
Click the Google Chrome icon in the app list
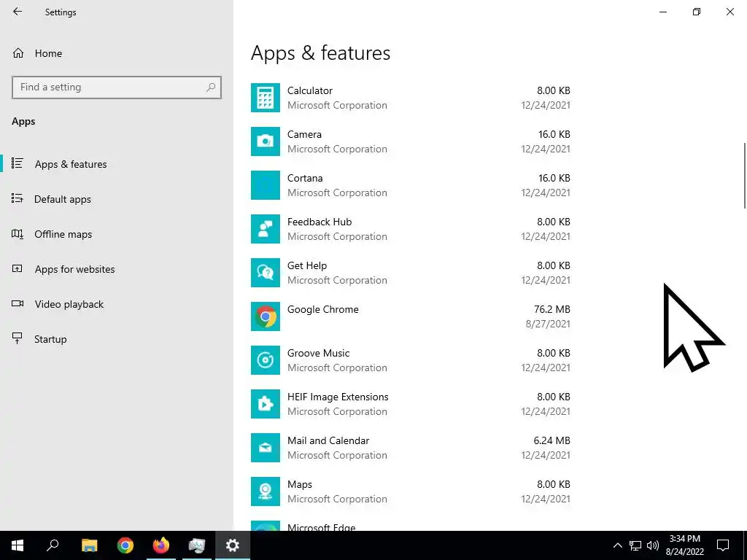click(266, 316)
